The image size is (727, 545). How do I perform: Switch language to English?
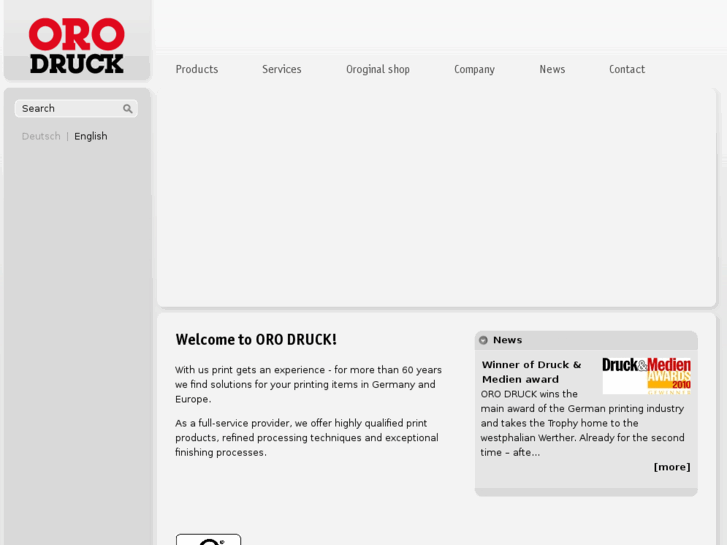click(x=91, y=136)
